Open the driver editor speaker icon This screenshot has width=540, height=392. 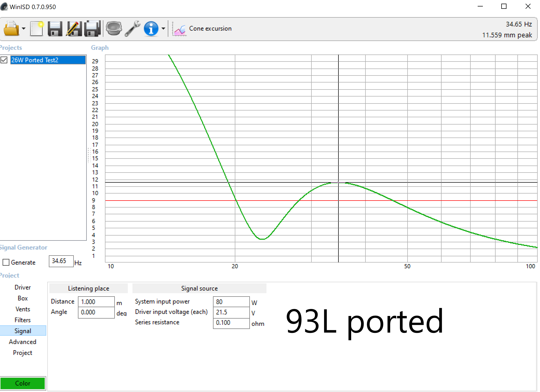(114, 29)
